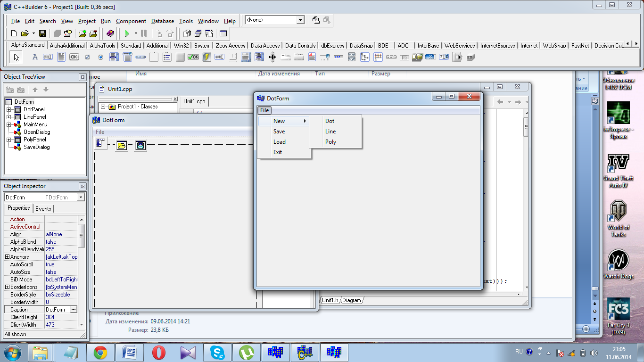The width and height of the screenshot is (644, 362).
Task: Select the SaveDialog item in TreeView
Action: click(x=37, y=147)
